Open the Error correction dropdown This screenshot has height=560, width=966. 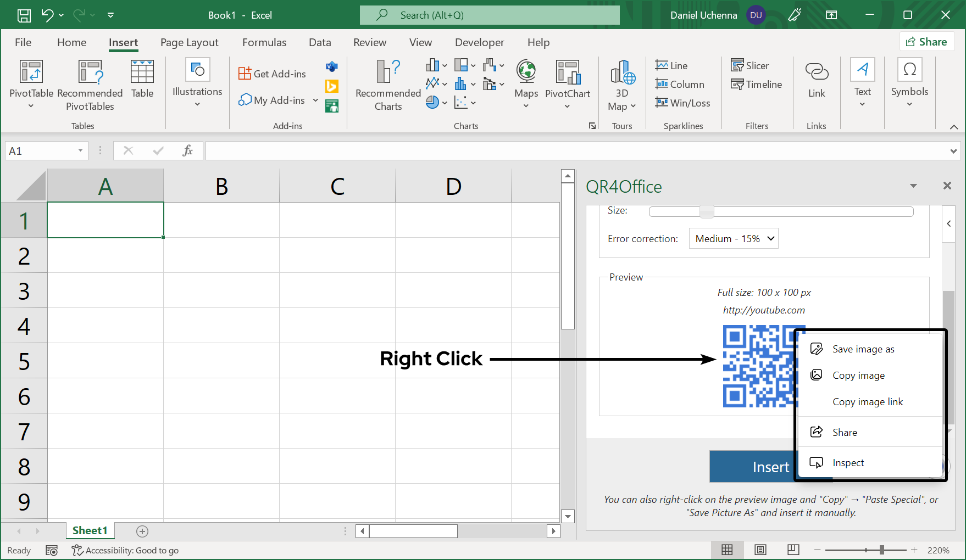(734, 239)
